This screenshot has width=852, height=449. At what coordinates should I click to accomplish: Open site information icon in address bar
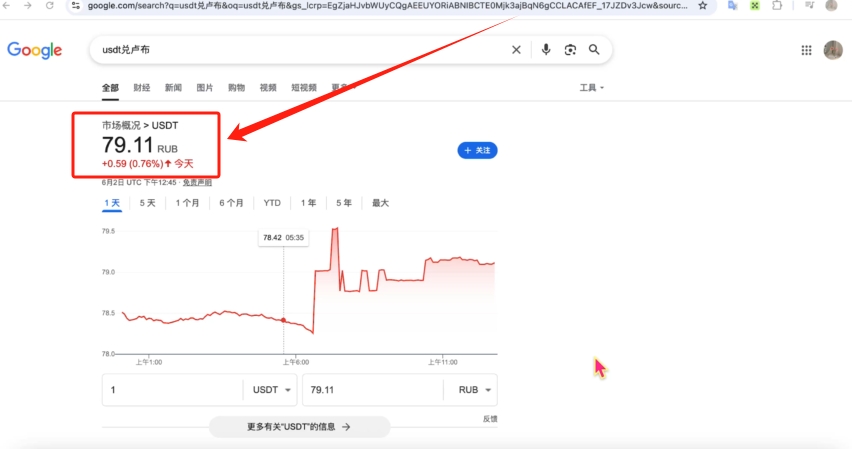76,5
